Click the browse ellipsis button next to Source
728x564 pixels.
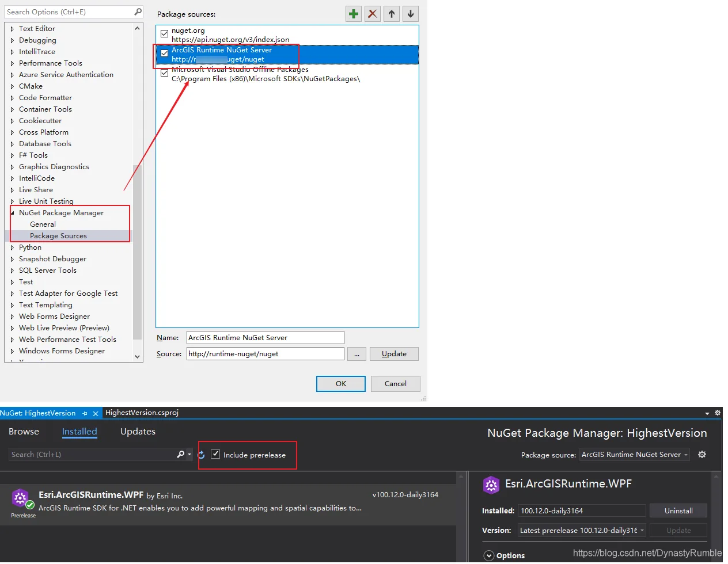point(357,354)
